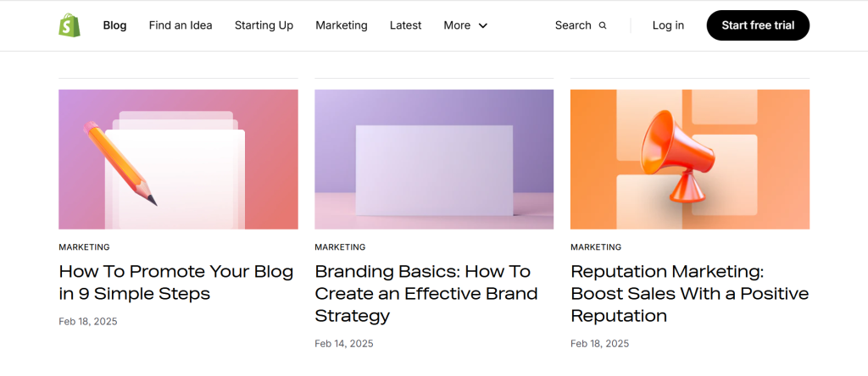Screen dimensions: 868x376
Task: Click the Feb 14, 2025 date under Branding Basics
Action: coord(343,344)
